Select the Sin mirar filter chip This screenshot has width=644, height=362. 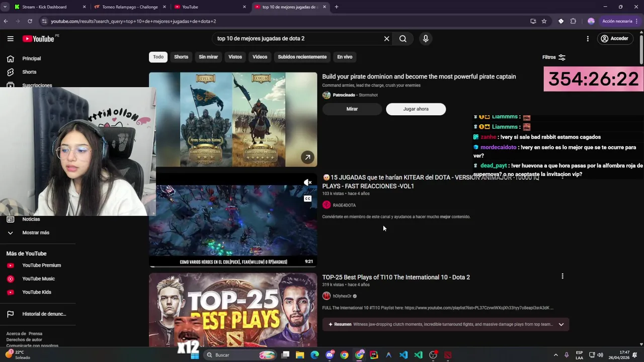pyautogui.click(x=208, y=57)
